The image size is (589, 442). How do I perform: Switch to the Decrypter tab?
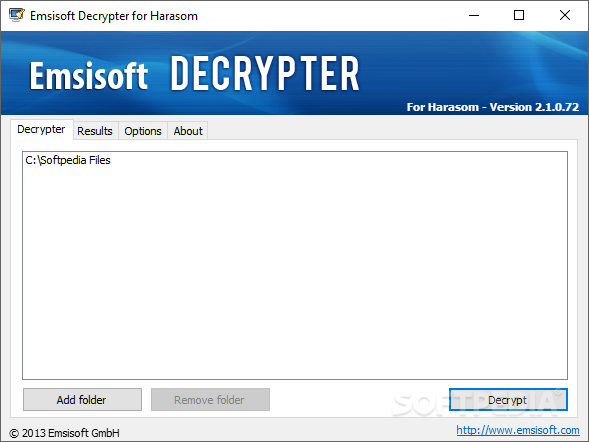41,130
